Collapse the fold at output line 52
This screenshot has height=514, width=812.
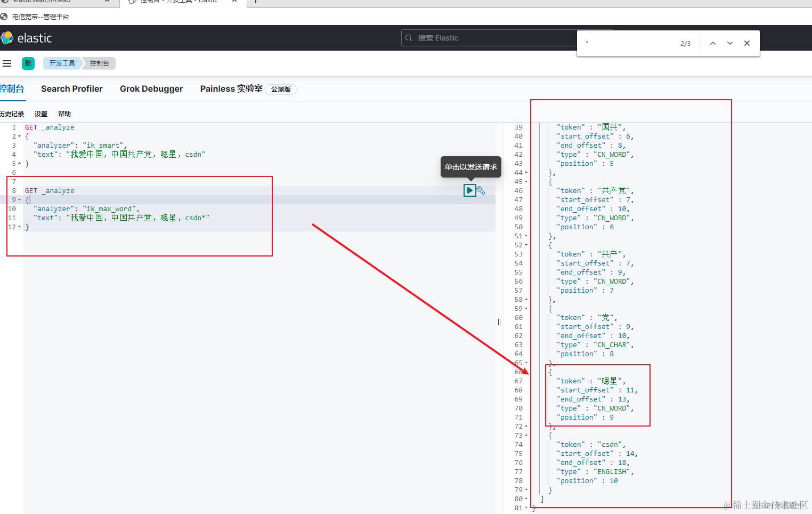click(526, 245)
